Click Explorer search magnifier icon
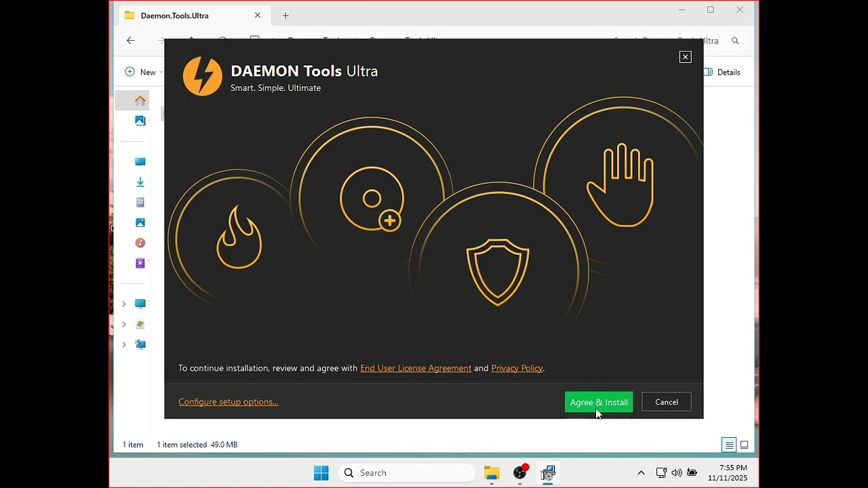This screenshot has width=868, height=488. click(735, 41)
